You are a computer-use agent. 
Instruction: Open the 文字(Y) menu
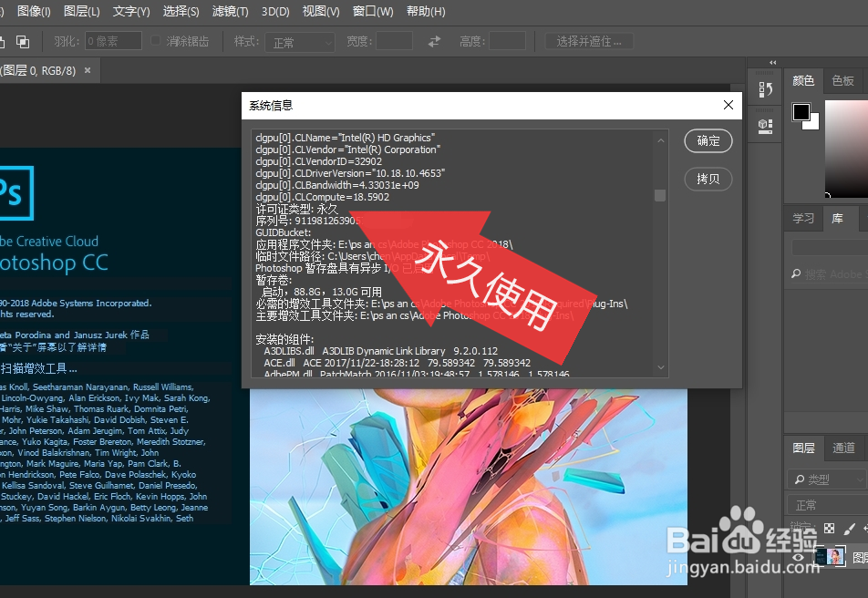[131, 11]
